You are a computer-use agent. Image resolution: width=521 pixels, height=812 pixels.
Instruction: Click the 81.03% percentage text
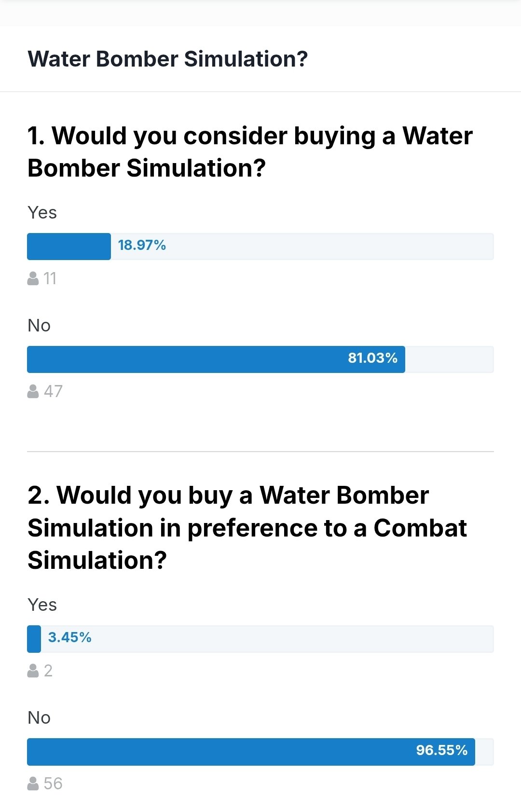coord(372,358)
